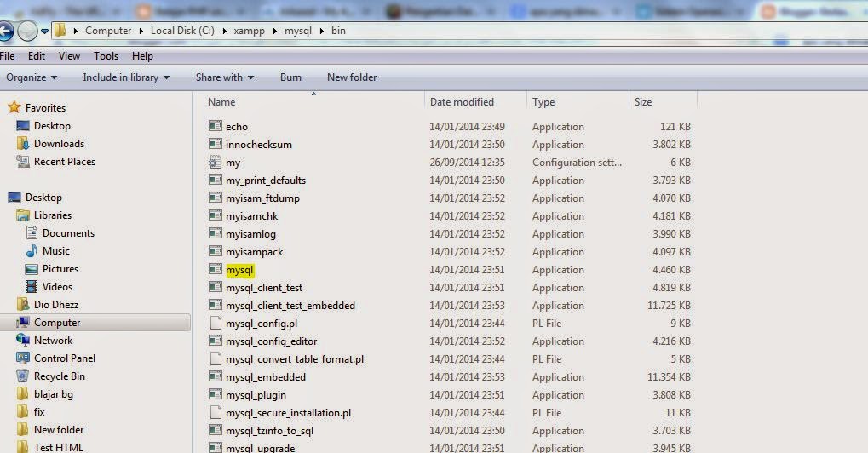
Task: Open the Share with dropdown
Action: pos(225,77)
